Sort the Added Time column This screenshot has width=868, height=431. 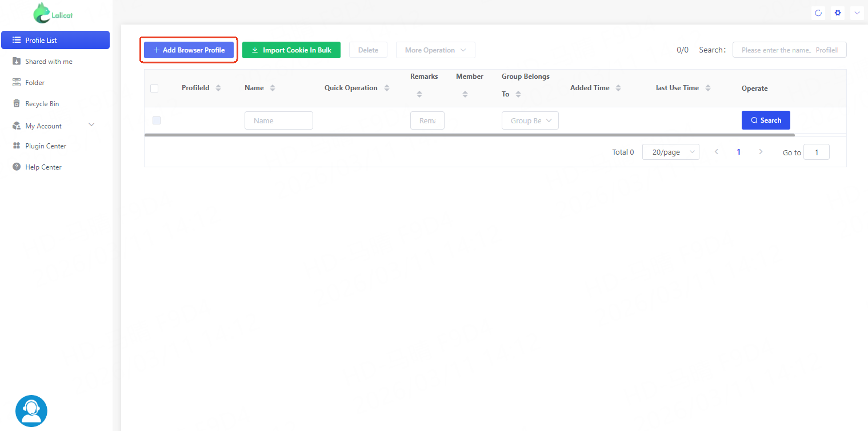coord(618,88)
